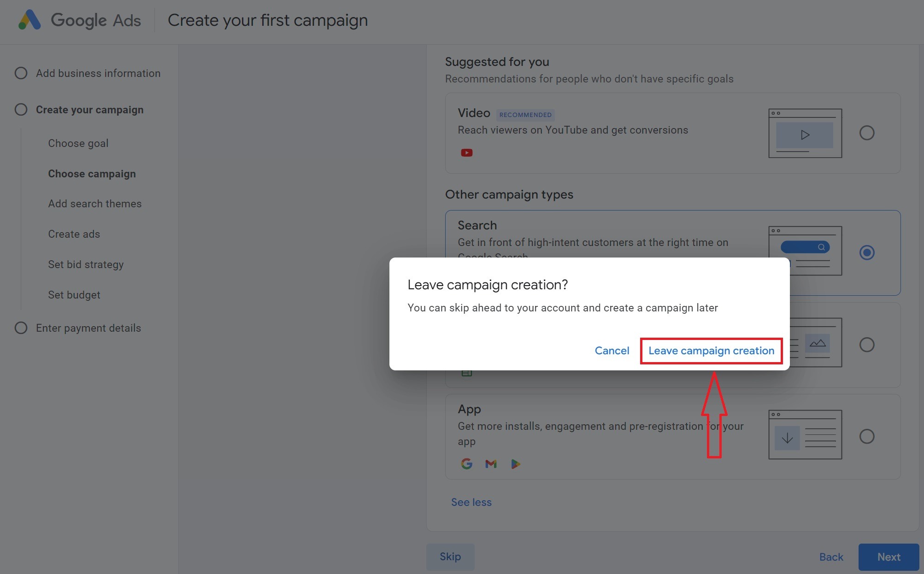
Task: Dismiss the dialog with Cancel
Action: (x=612, y=351)
